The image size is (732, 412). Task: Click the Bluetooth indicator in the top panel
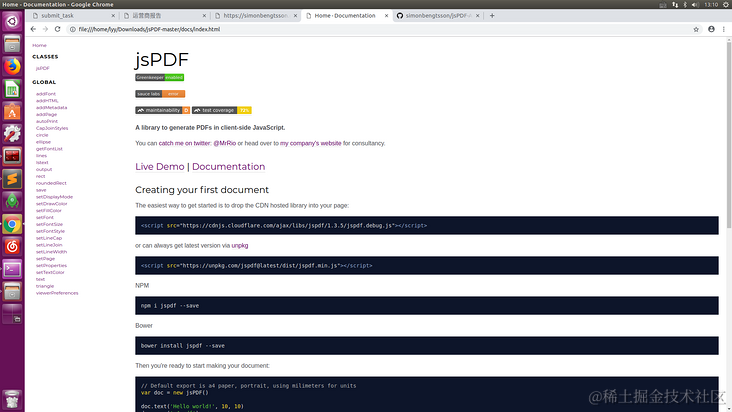tap(685, 4)
